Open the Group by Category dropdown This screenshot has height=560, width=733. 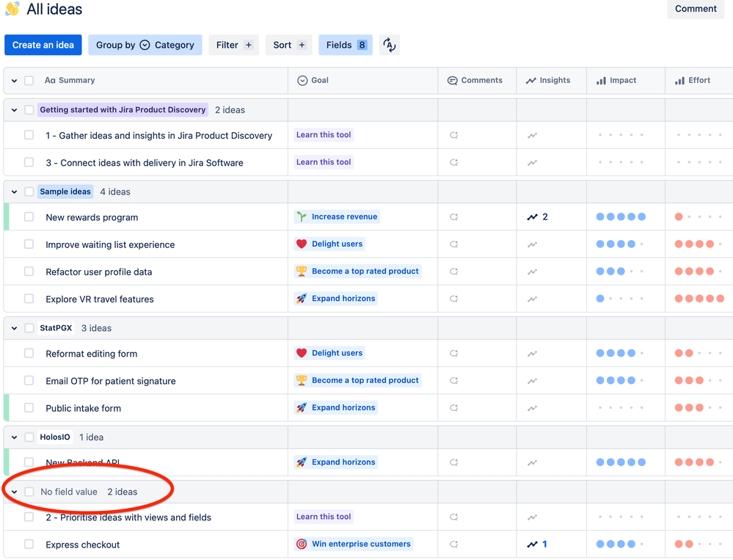pyautogui.click(x=145, y=45)
